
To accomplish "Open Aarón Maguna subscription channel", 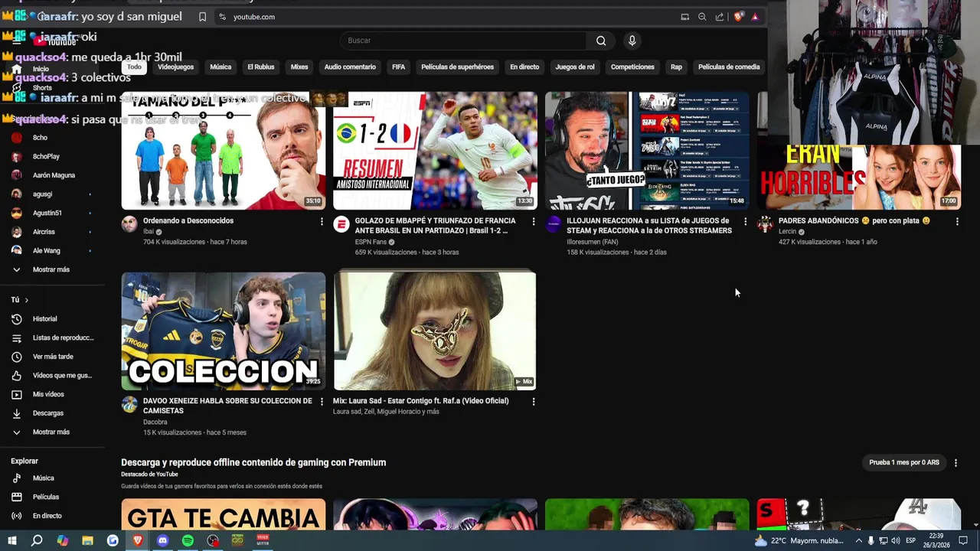I will coord(52,175).
